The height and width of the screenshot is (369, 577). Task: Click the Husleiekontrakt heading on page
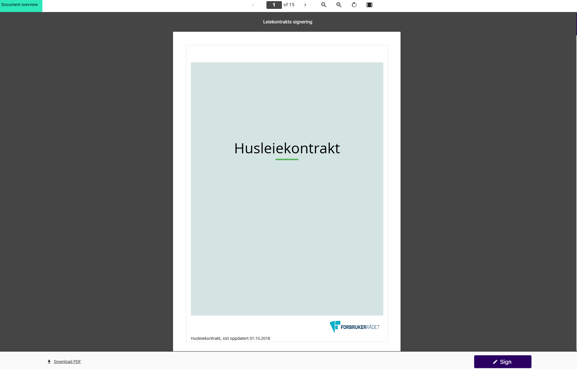pyautogui.click(x=287, y=148)
